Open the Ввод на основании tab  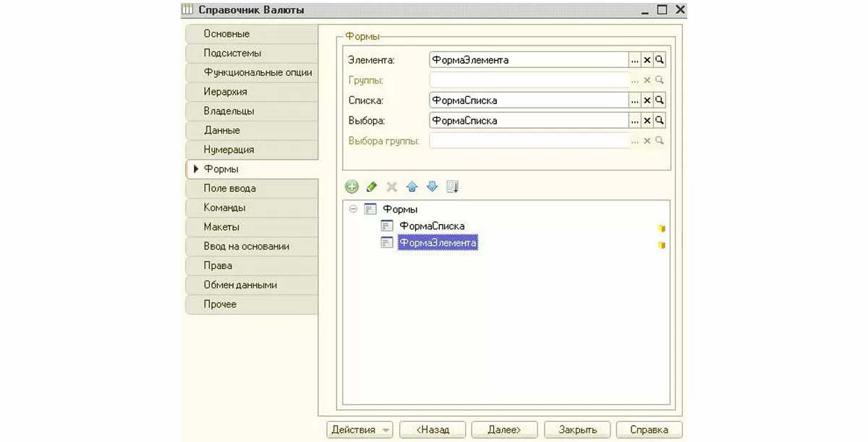252,247
